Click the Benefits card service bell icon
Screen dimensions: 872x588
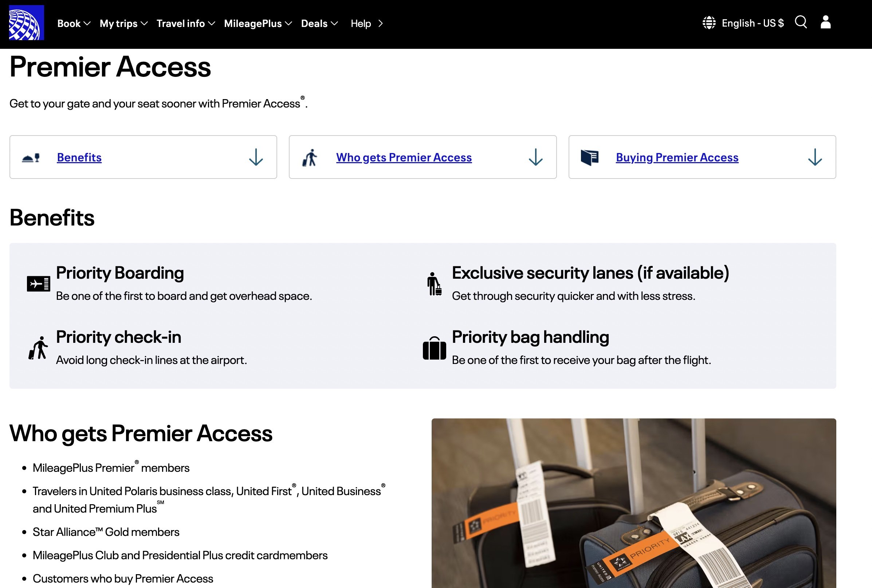point(31,158)
